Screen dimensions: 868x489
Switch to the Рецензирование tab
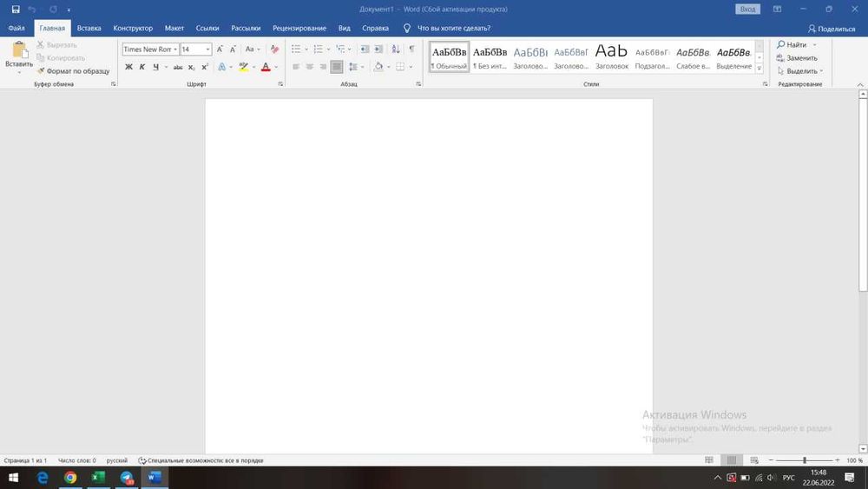[299, 29]
